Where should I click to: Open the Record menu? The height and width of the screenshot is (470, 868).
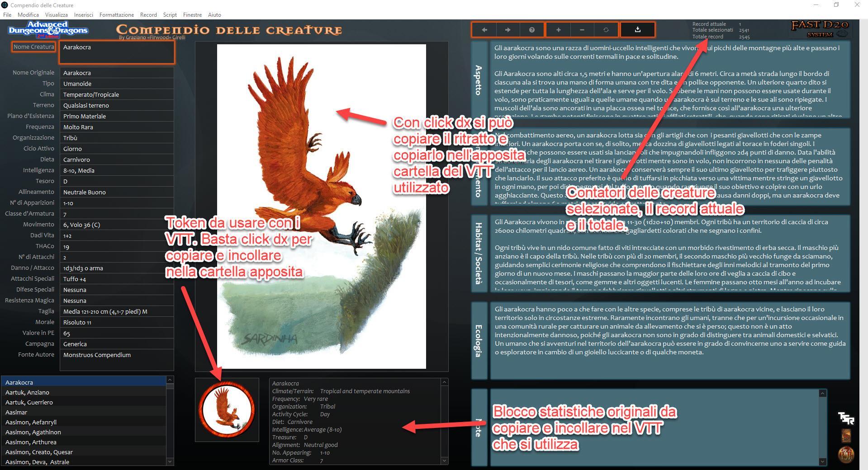148,15
